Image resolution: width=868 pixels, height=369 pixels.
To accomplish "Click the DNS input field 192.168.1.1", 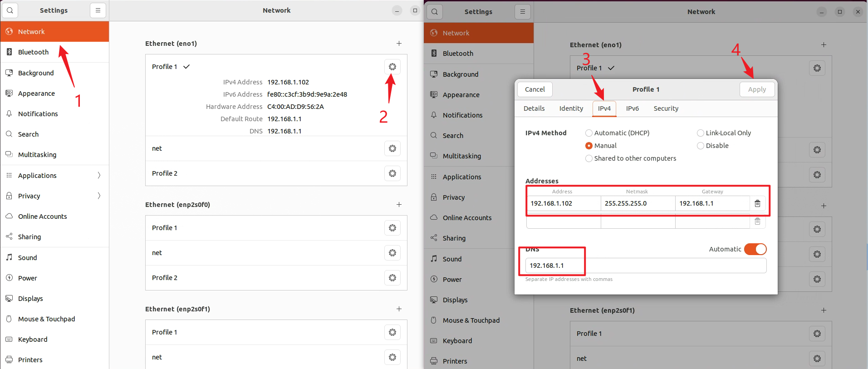I will tap(646, 266).
